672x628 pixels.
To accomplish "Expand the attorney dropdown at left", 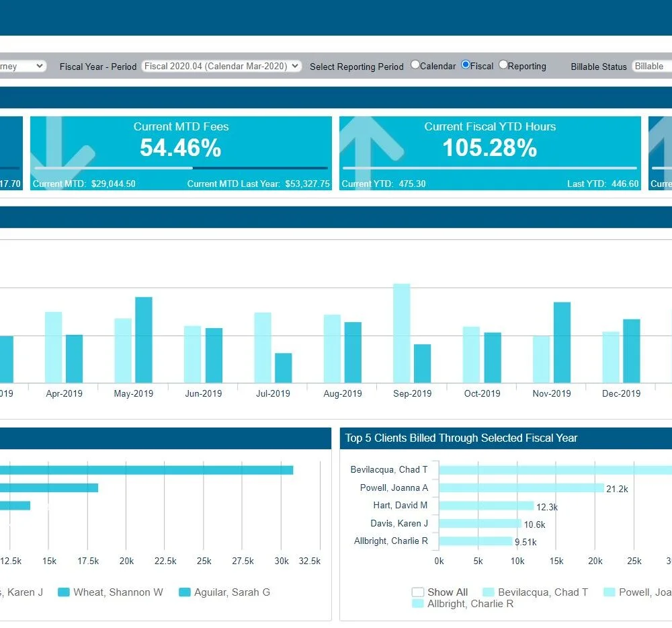I will pyautogui.click(x=23, y=66).
